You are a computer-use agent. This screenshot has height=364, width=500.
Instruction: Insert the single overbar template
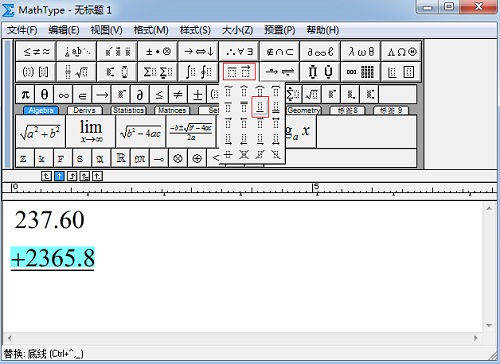228,107
